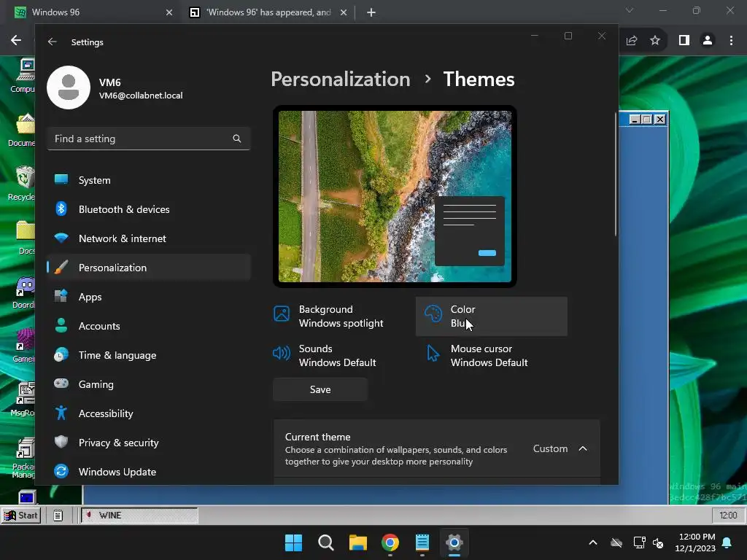Close the 'Windows 96' has appeared tab

point(344,12)
